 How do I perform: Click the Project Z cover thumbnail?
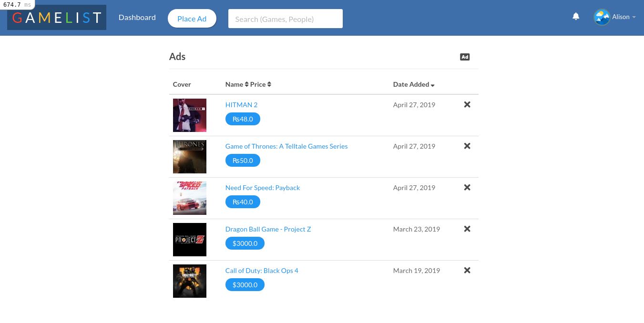coord(190,240)
